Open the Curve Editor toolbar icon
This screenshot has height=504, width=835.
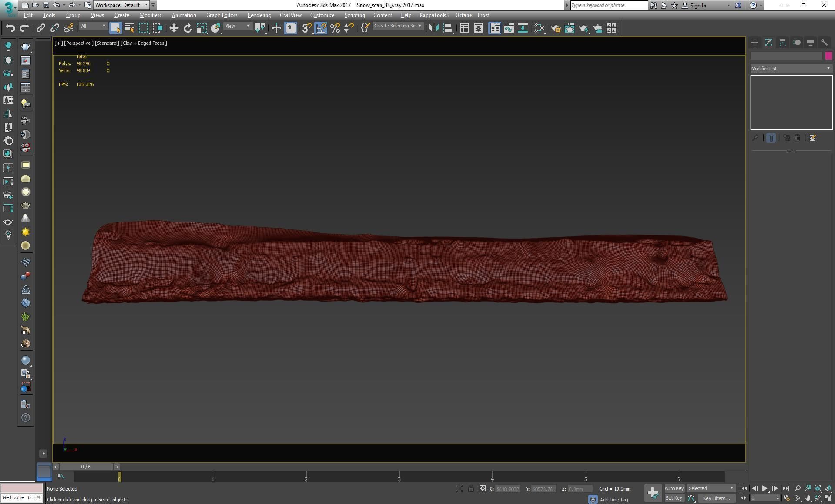508,28
